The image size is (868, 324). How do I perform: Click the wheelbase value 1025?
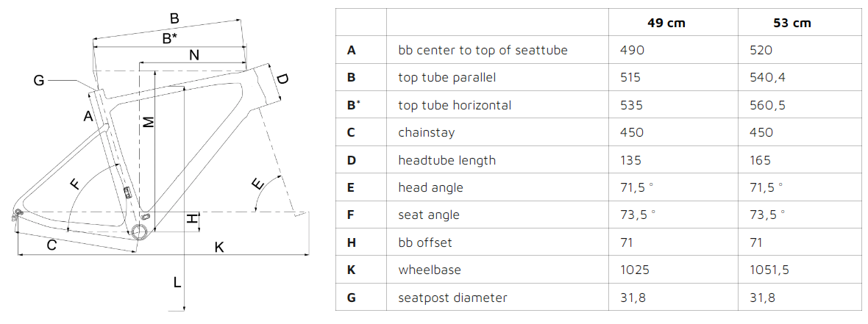635,270
